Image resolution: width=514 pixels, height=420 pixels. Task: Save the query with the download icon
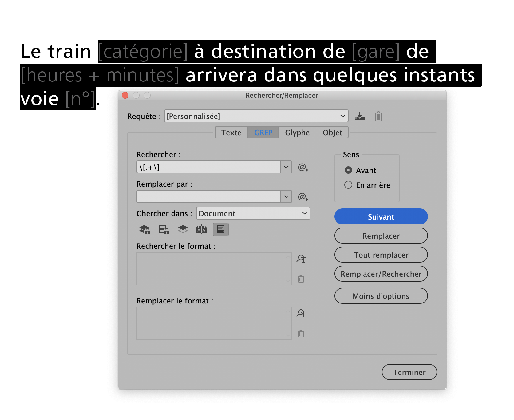(x=359, y=116)
